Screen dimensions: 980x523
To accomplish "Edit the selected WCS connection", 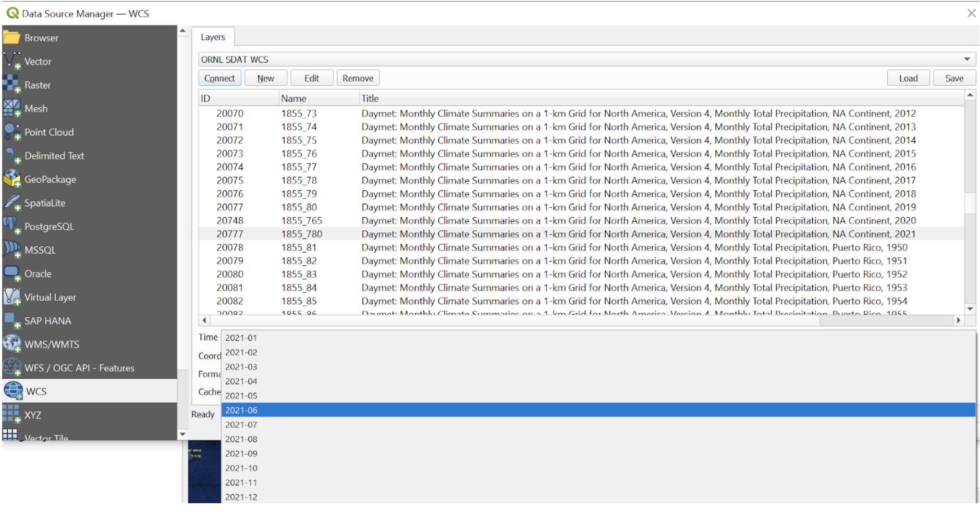I will [x=312, y=78].
